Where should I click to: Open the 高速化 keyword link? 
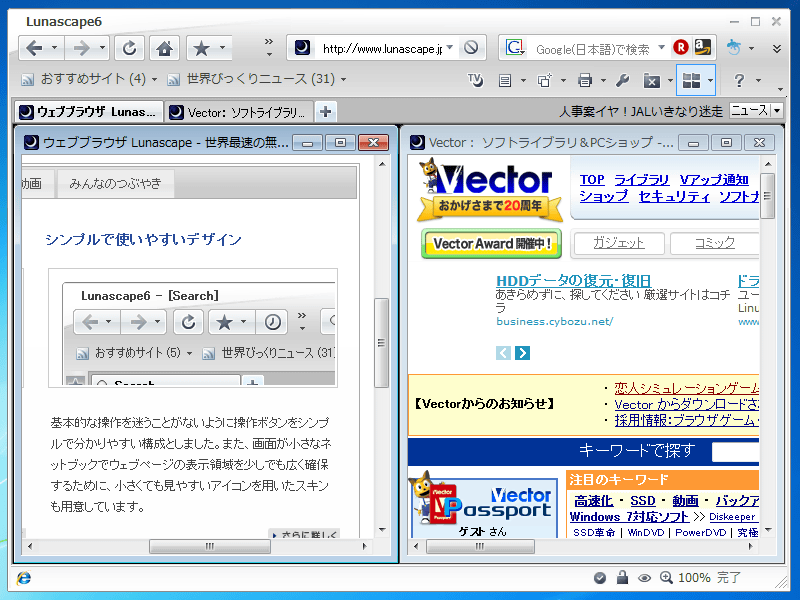point(593,501)
